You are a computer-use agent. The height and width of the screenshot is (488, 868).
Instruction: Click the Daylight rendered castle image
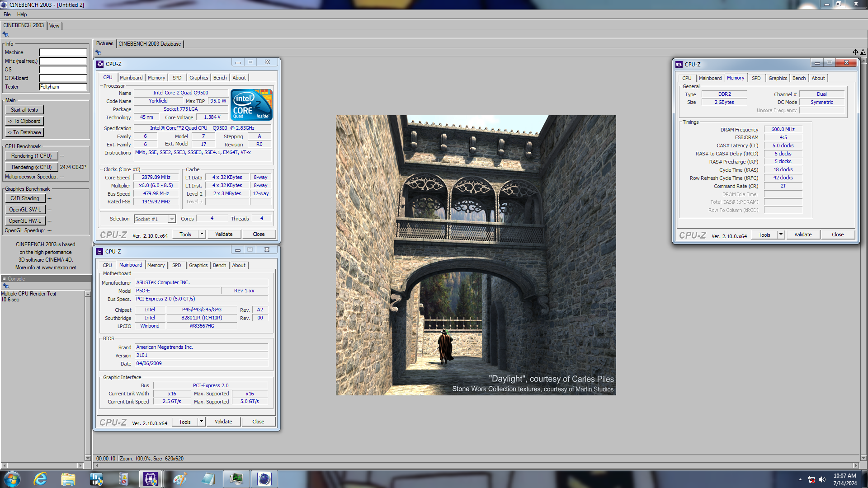click(x=476, y=255)
